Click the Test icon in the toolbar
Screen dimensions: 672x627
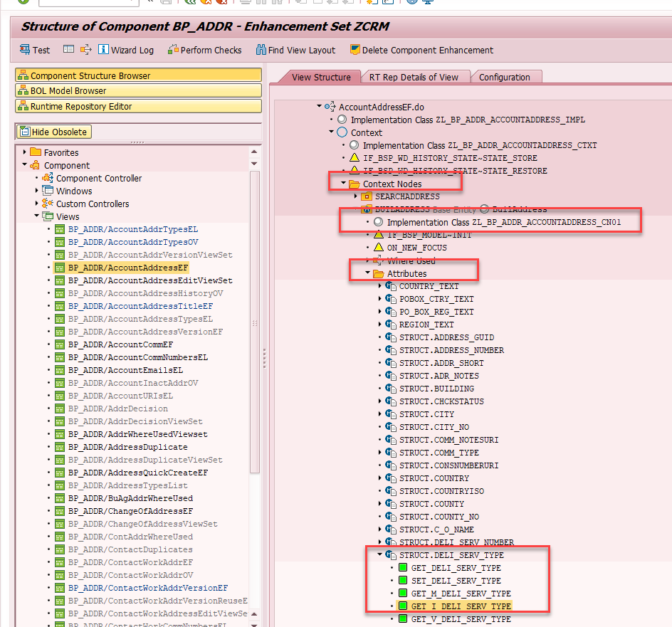click(34, 50)
